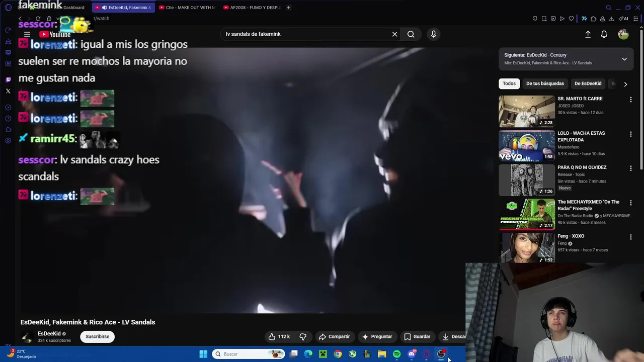Image resolution: width=644 pixels, height=362 pixels.
Task: Open Task View from the taskbar
Action: click(x=294, y=354)
